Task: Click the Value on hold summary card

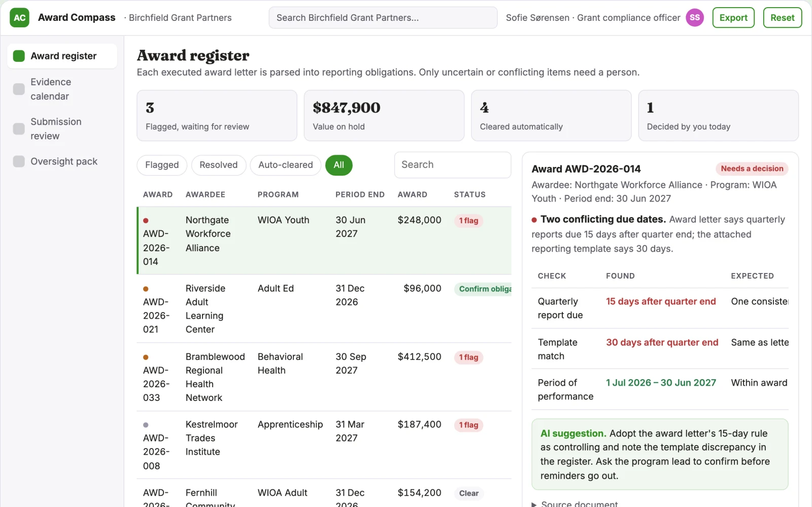Action: [x=384, y=116]
